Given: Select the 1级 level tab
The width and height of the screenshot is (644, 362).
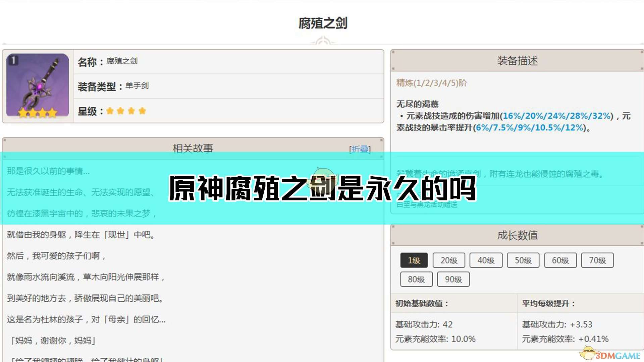Looking at the screenshot, I should pos(414,260).
